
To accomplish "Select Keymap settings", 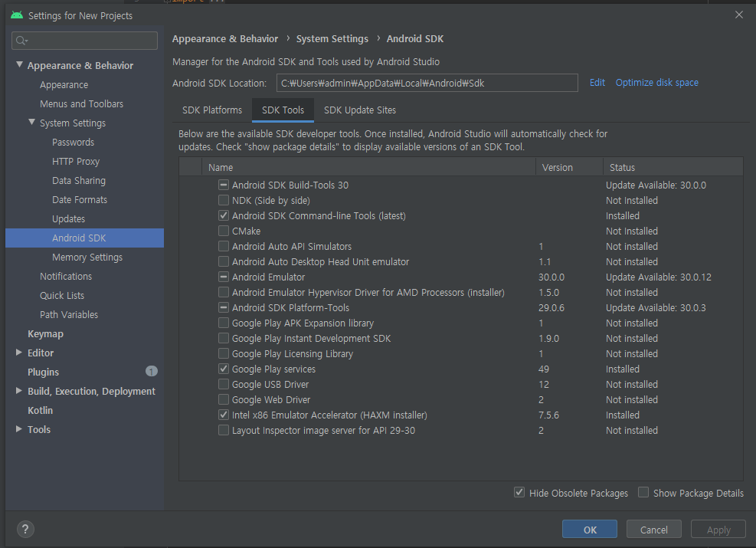I will click(45, 334).
